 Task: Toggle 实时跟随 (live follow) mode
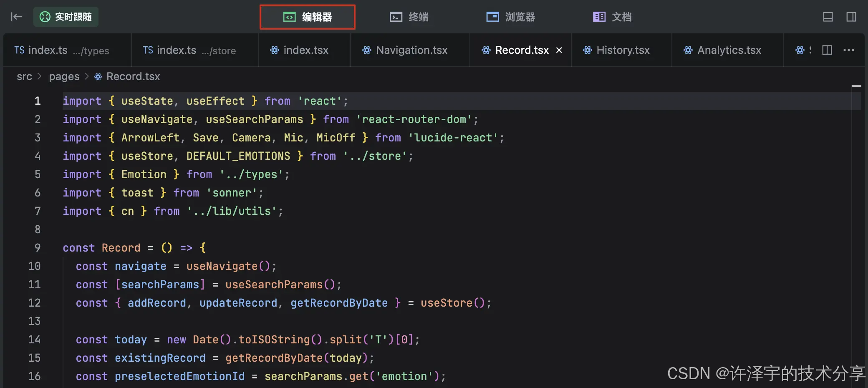point(66,17)
